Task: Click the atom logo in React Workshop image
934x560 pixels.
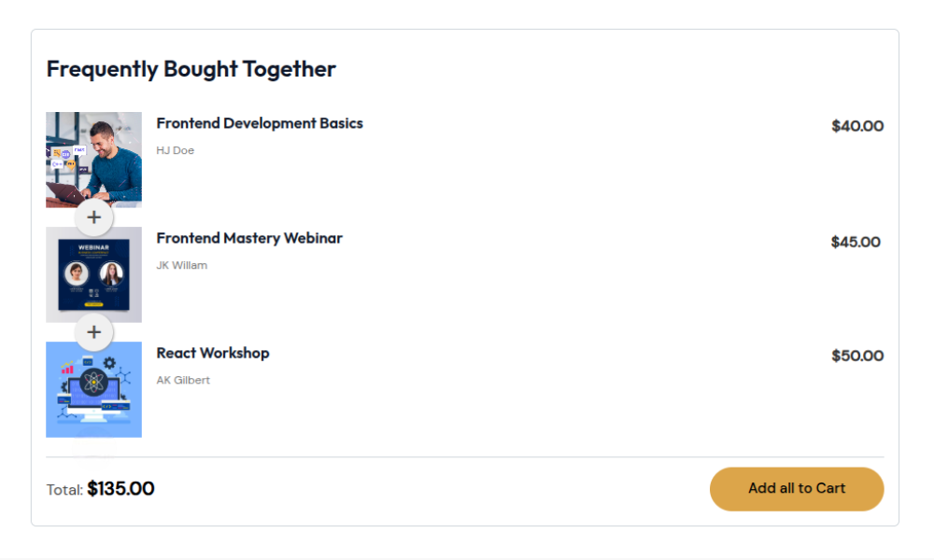Action: click(x=93, y=382)
